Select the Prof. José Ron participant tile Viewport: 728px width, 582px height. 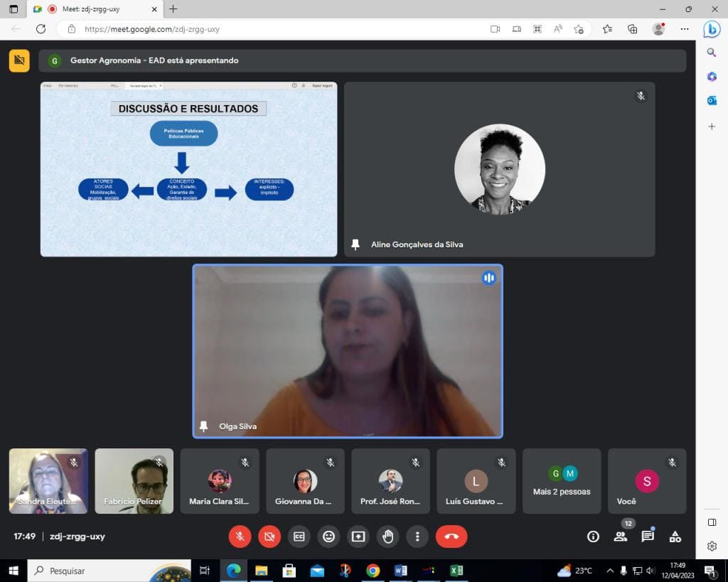pos(390,481)
